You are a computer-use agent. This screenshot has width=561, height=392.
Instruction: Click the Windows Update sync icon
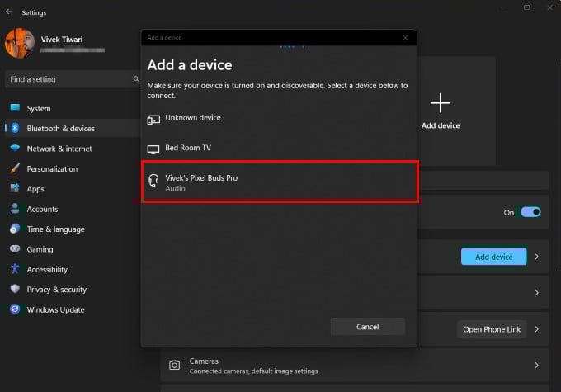(x=15, y=309)
